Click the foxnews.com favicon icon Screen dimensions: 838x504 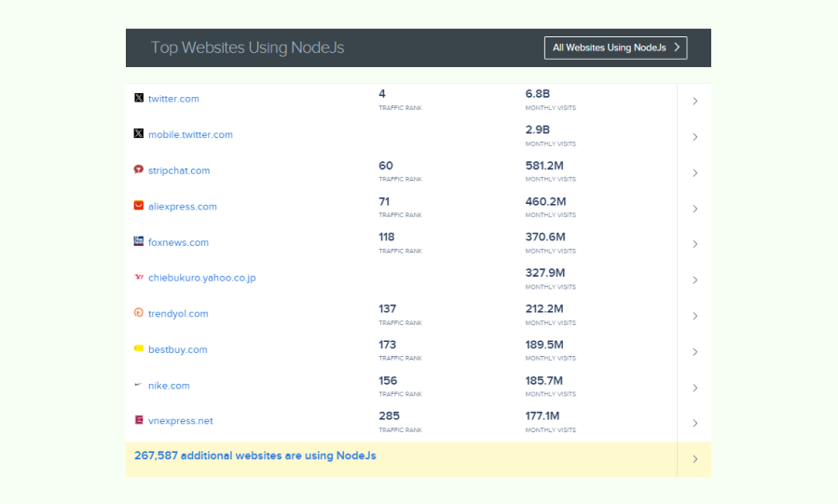pos(139,240)
